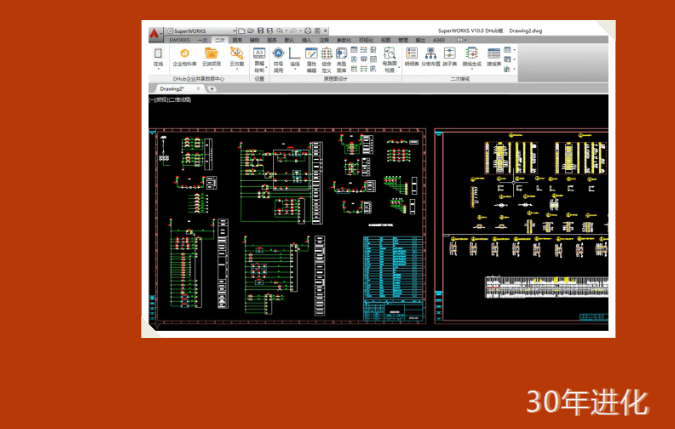675x429 pixels.
Task: Click the white terminal strip in right drawing
Action: (547, 287)
